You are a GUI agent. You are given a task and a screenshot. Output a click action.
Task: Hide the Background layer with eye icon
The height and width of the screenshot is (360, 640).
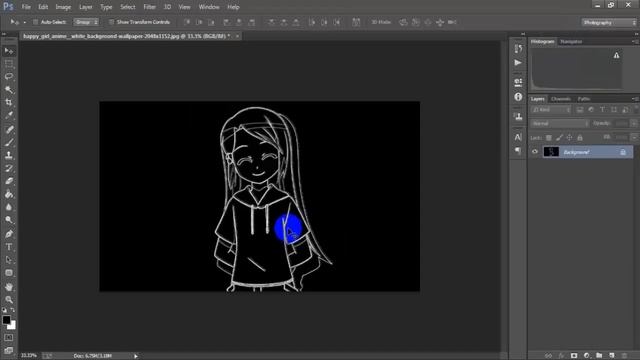pyautogui.click(x=535, y=152)
